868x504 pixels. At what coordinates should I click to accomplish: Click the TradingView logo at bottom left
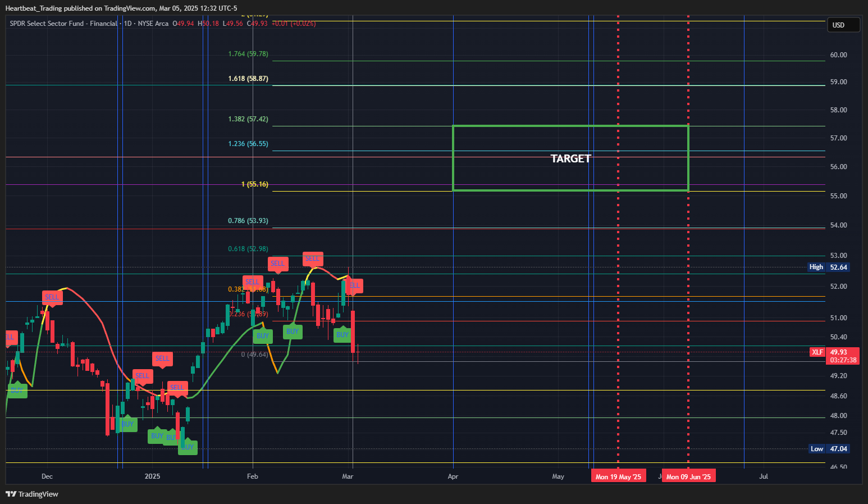32,494
